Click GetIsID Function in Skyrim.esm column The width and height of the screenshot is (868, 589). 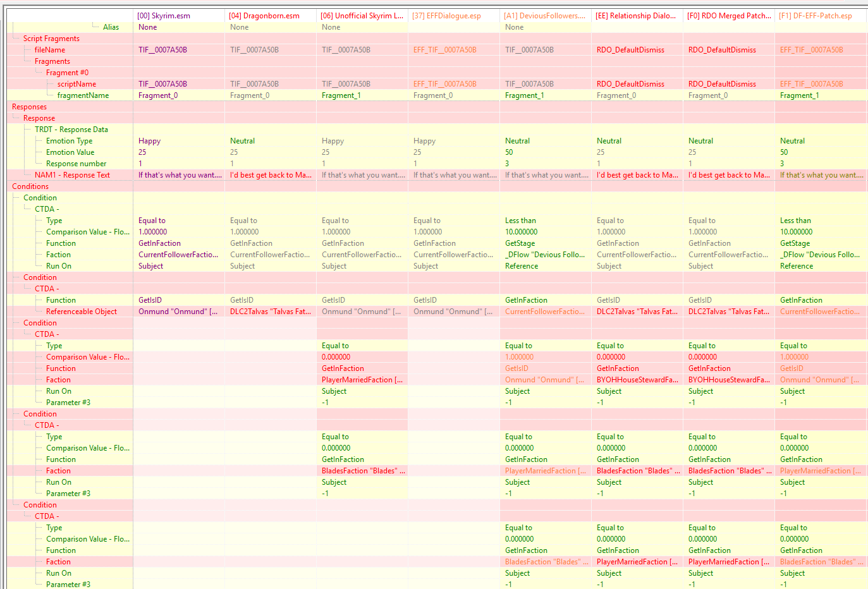pyautogui.click(x=150, y=300)
